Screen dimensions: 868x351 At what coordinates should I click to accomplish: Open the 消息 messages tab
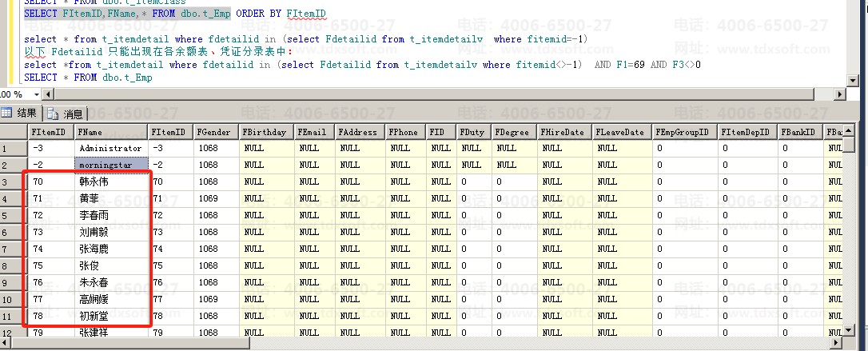pyautogui.click(x=66, y=114)
